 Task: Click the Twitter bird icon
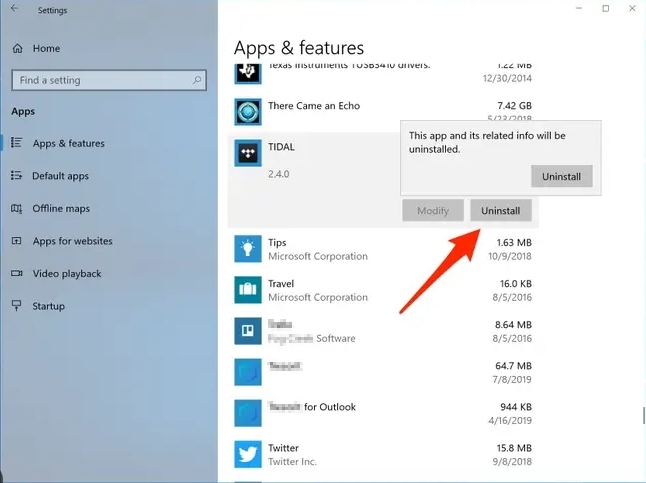point(248,454)
